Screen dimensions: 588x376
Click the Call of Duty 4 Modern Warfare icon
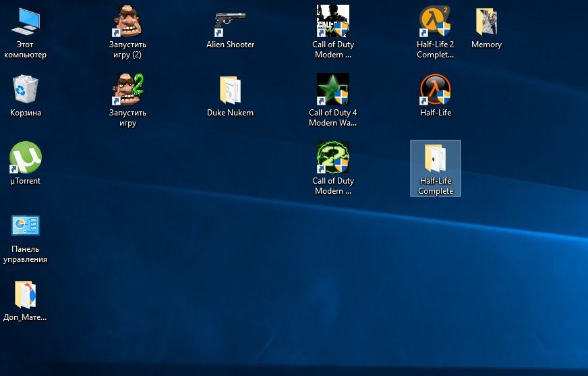332,89
